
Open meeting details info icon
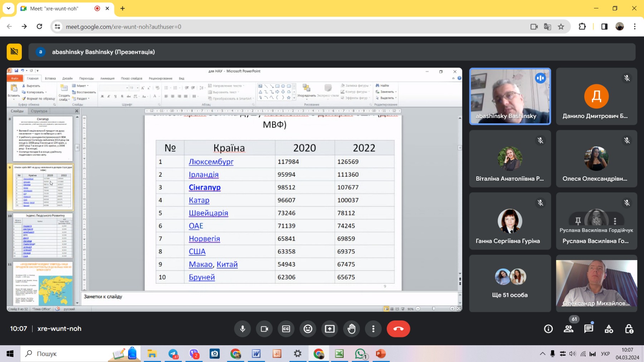[548, 329]
